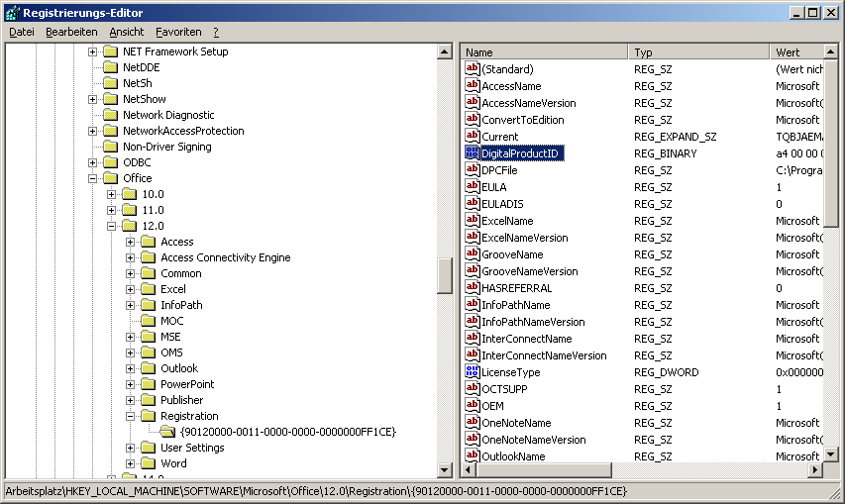Open the Favoriten menu
The image size is (845, 504).
178,32
